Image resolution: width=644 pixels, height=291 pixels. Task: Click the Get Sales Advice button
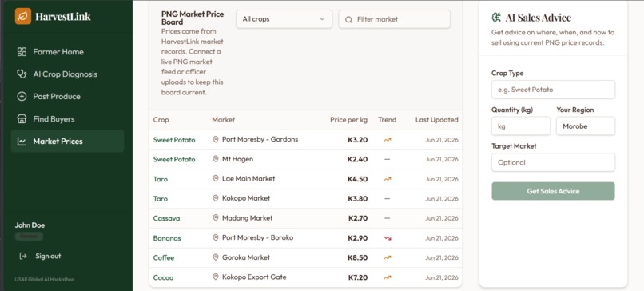(x=553, y=191)
